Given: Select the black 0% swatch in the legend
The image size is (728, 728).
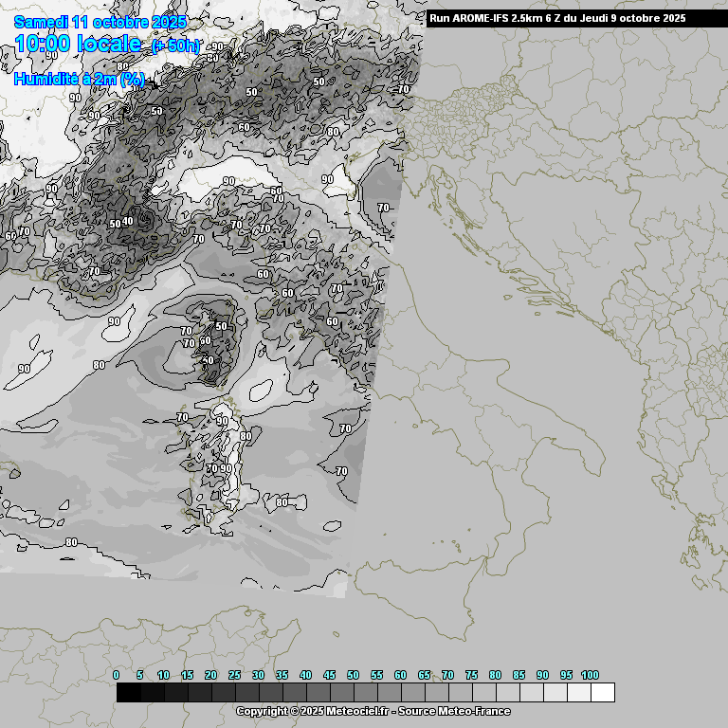Looking at the screenshot, I should click(x=128, y=693).
